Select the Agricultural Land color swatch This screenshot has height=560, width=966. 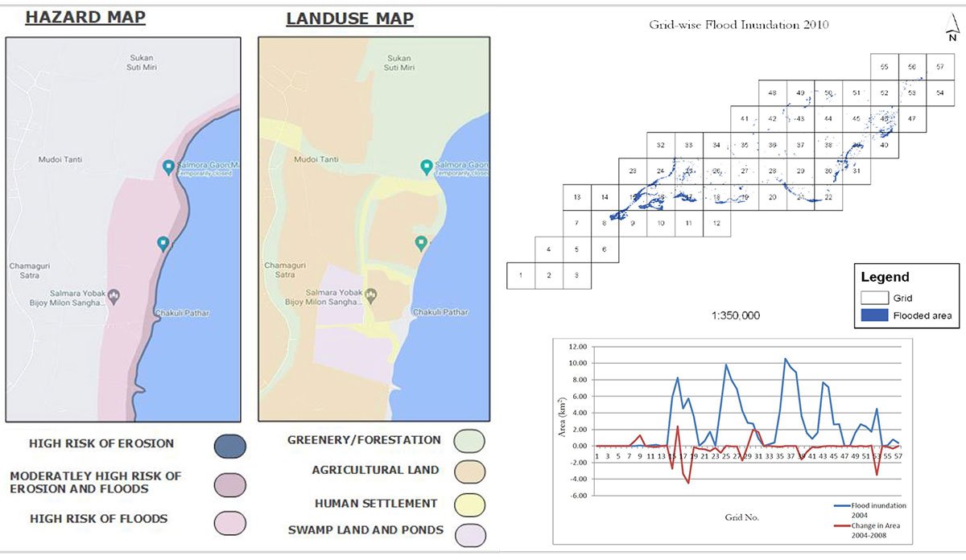click(x=469, y=471)
